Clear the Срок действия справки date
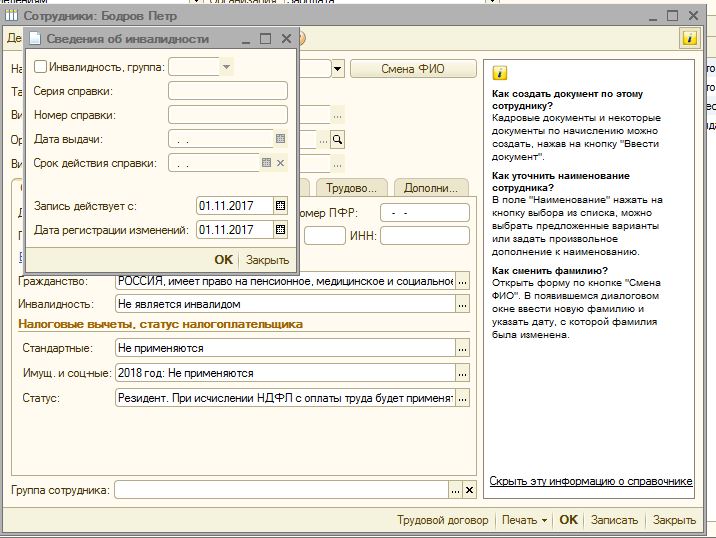716x538 pixels. pos(281,163)
